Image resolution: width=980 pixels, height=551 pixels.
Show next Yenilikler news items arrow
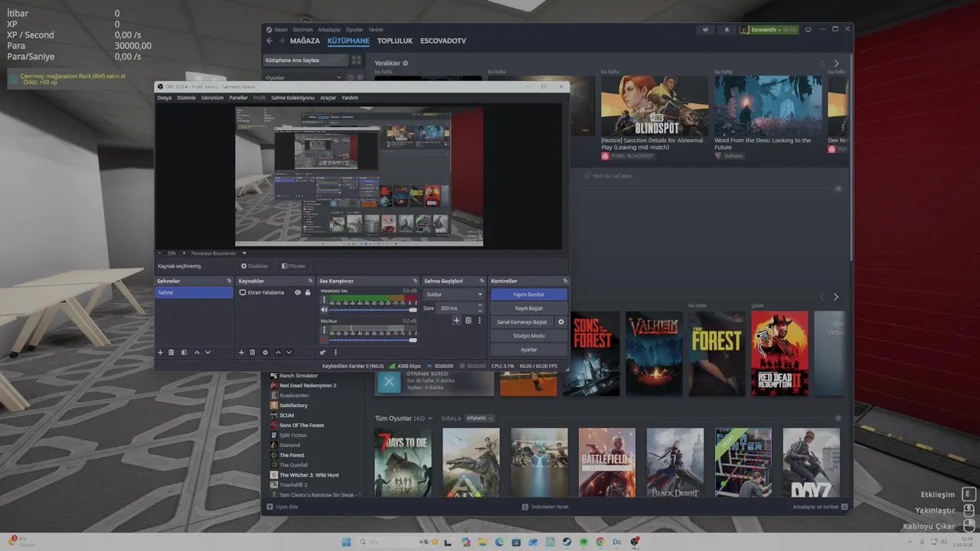pos(836,64)
